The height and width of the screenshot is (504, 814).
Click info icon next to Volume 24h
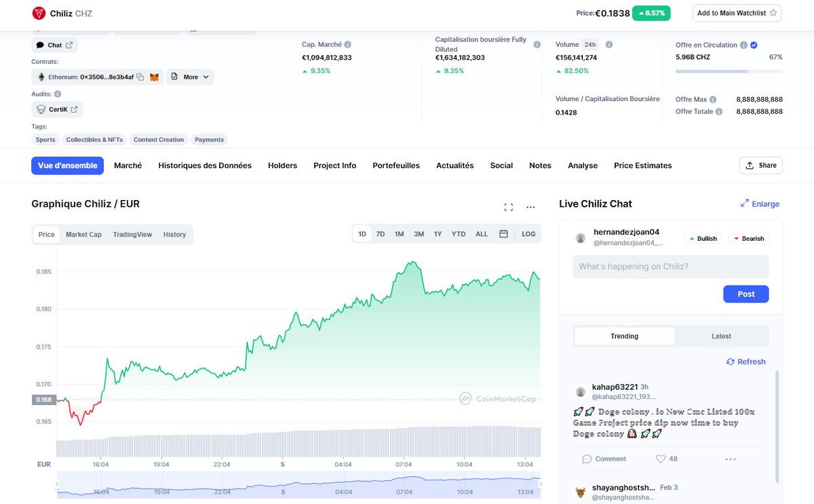(609, 44)
